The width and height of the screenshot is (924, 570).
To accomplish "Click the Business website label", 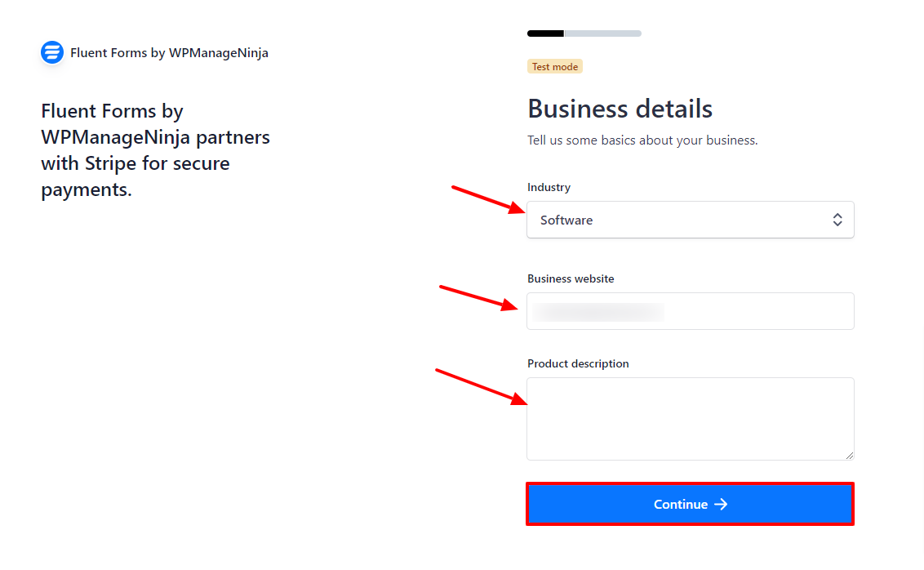I will (571, 278).
